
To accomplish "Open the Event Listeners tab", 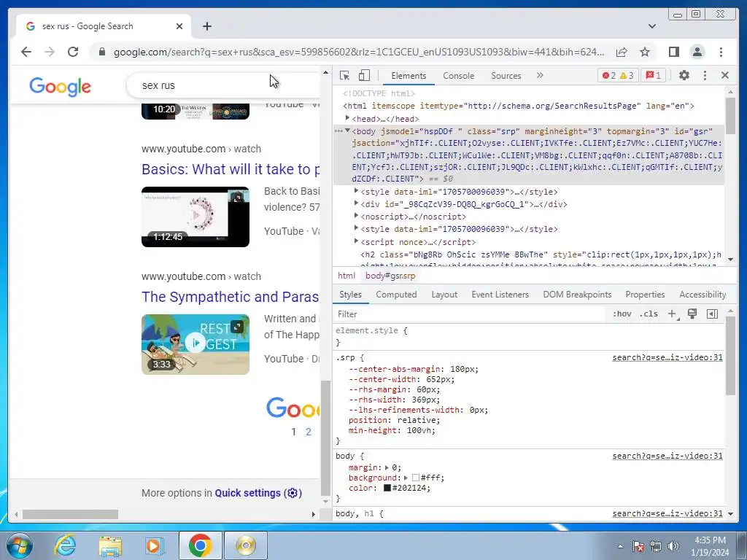I will pos(500,295).
